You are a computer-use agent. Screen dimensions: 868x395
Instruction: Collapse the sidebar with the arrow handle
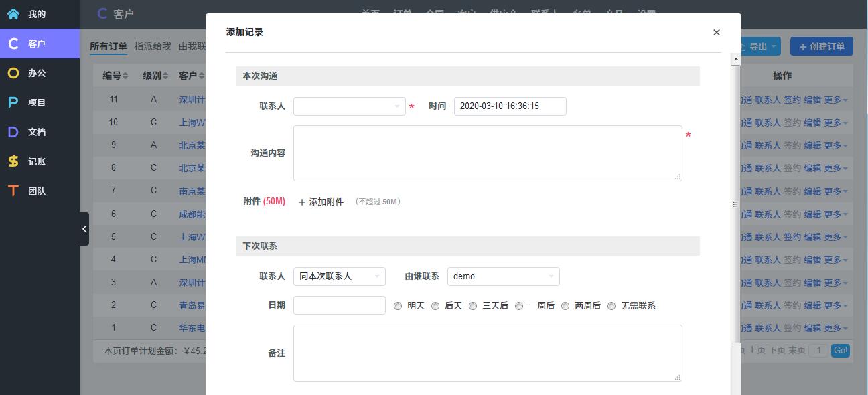(x=84, y=229)
